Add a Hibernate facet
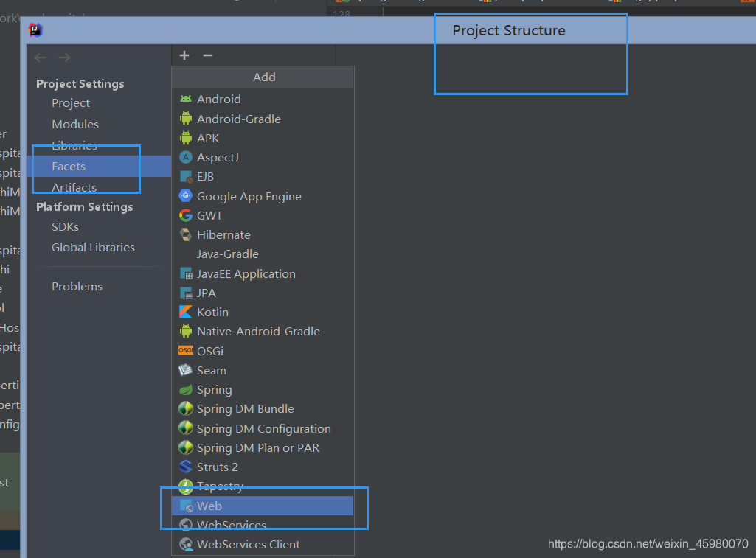The height and width of the screenshot is (558, 756). tap(263, 234)
